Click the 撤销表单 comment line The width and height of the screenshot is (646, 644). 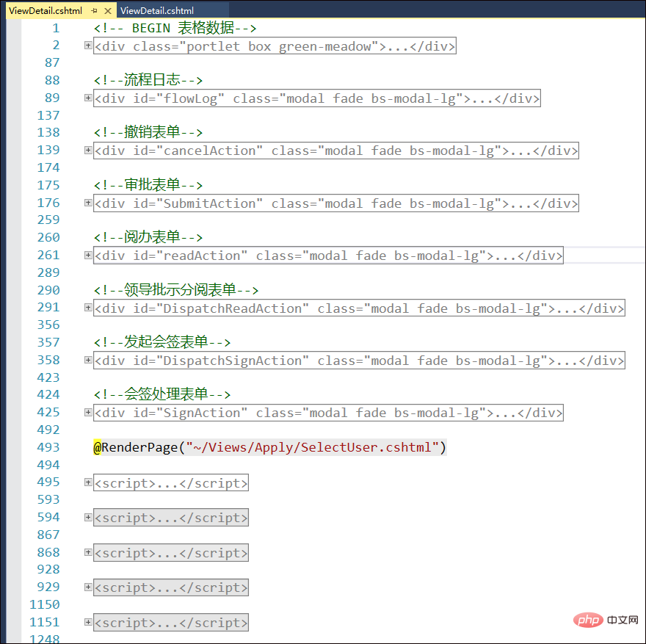point(148,132)
